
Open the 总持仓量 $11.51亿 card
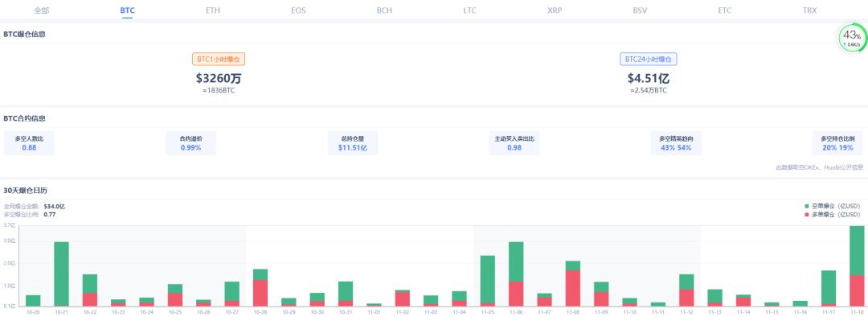(353, 143)
